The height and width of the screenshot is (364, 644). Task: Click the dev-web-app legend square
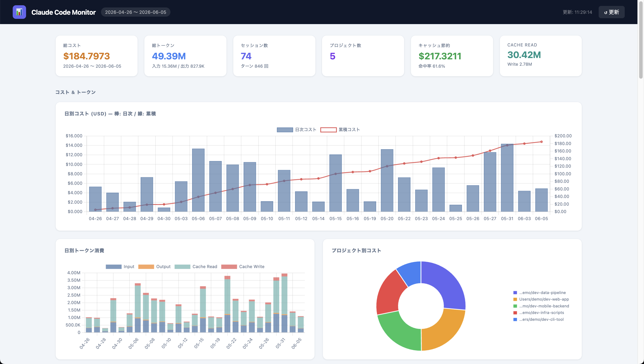515,299
